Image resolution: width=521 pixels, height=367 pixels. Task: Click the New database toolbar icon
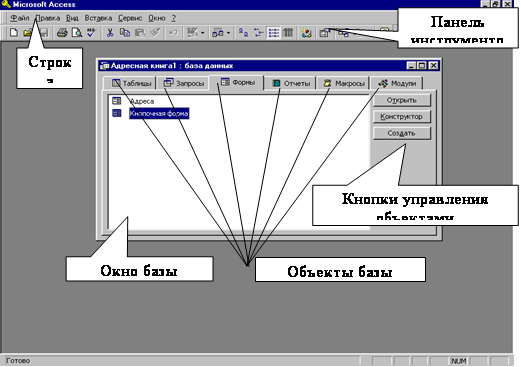pyautogui.click(x=14, y=33)
